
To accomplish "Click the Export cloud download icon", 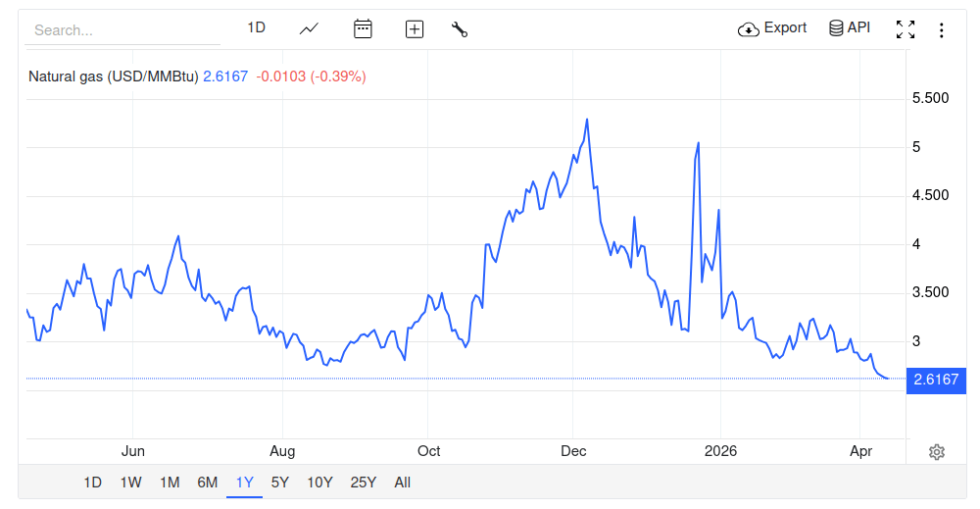I will click(749, 28).
